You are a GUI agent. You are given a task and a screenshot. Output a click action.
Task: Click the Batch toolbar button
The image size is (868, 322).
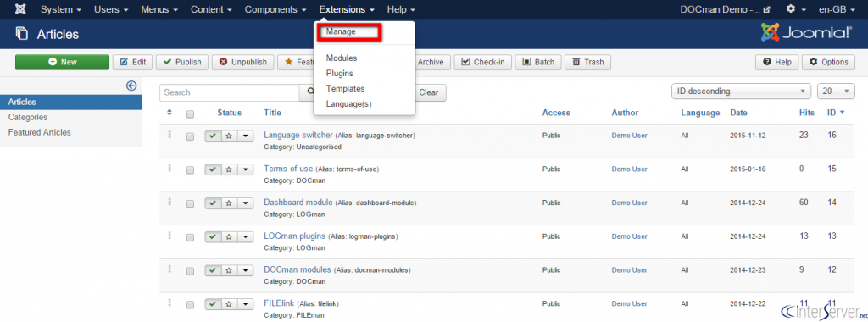coord(538,62)
